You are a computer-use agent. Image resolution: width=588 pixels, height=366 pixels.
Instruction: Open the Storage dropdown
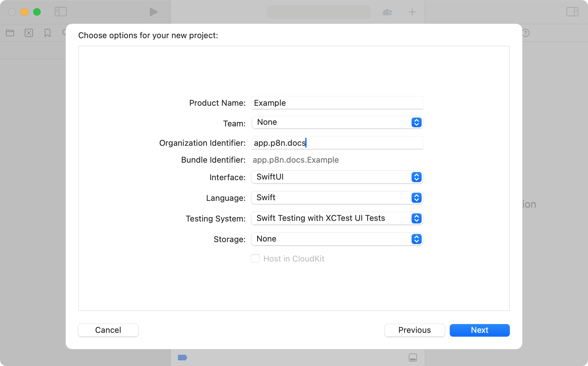[337, 239]
